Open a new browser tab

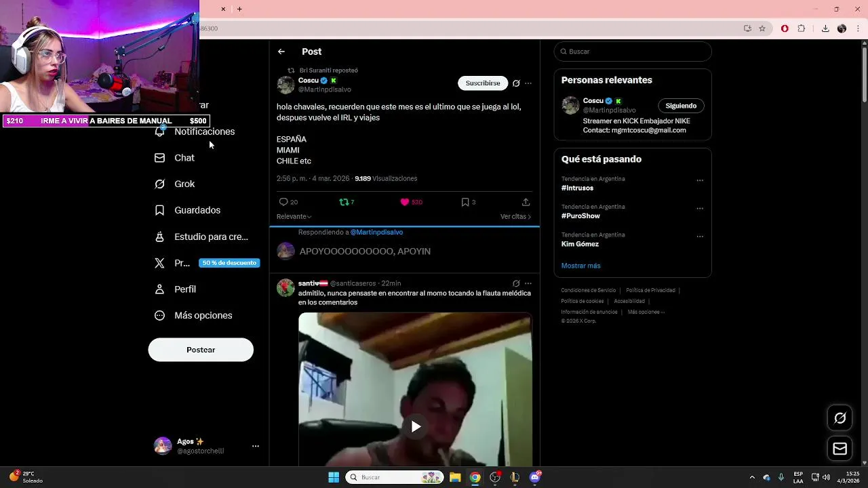pyautogui.click(x=239, y=9)
